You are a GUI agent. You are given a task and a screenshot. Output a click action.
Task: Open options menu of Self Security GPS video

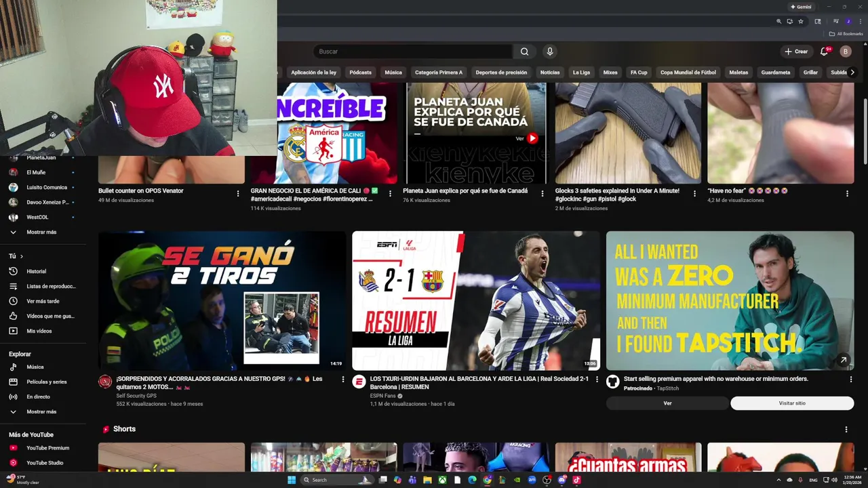(x=342, y=380)
